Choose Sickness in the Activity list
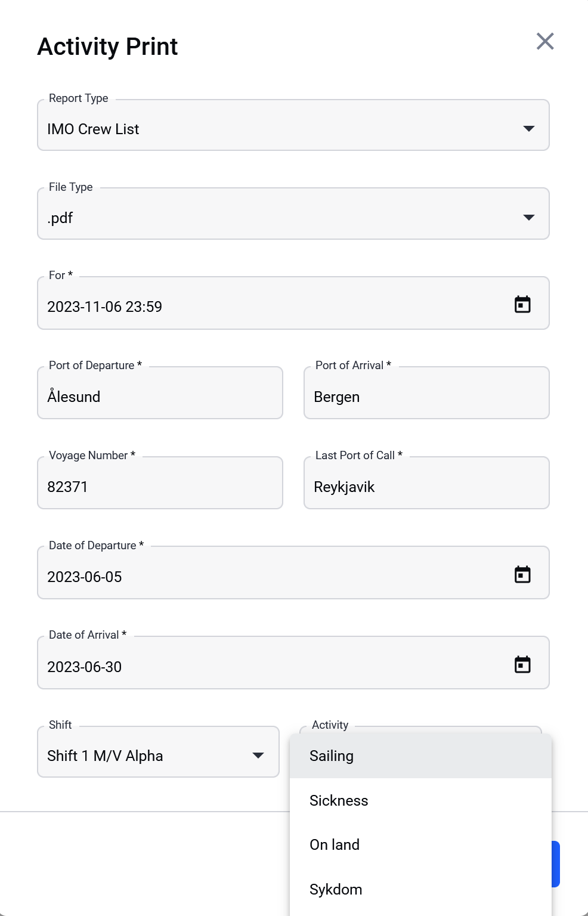This screenshot has height=916, width=588. (420, 800)
